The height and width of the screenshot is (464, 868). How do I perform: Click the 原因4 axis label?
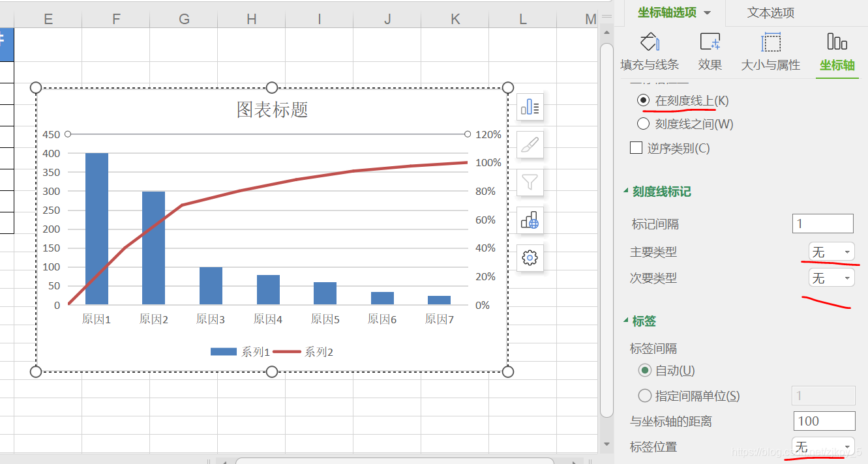click(x=268, y=319)
